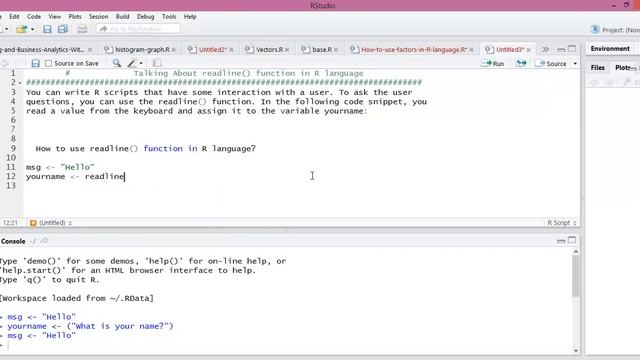Maximize the source editor pane
640x360 pixels.
point(572,49)
